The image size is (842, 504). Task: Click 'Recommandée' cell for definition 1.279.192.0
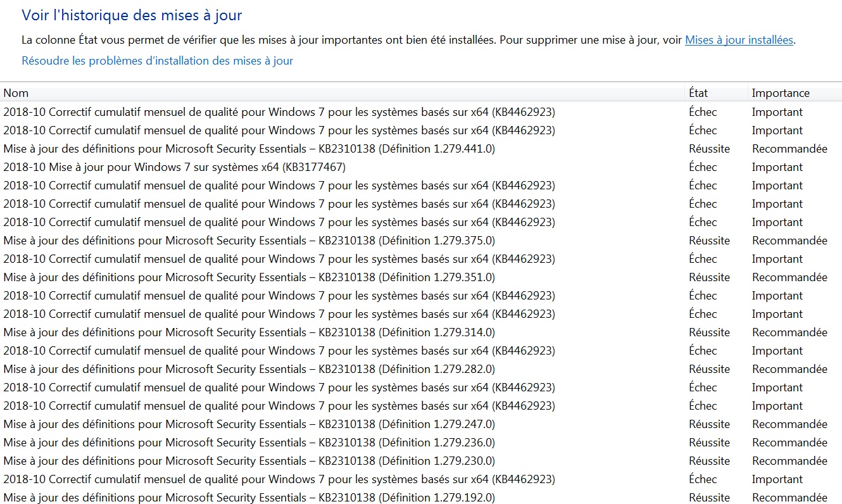789,498
